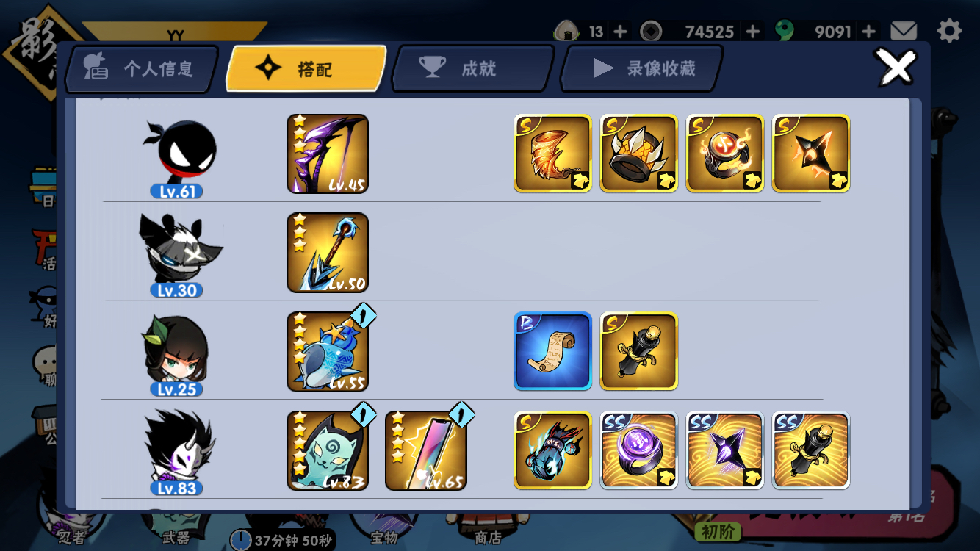The height and width of the screenshot is (551, 980).
Task: Select the blue spear weapon Lv.50
Action: click(x=328, y=253)
